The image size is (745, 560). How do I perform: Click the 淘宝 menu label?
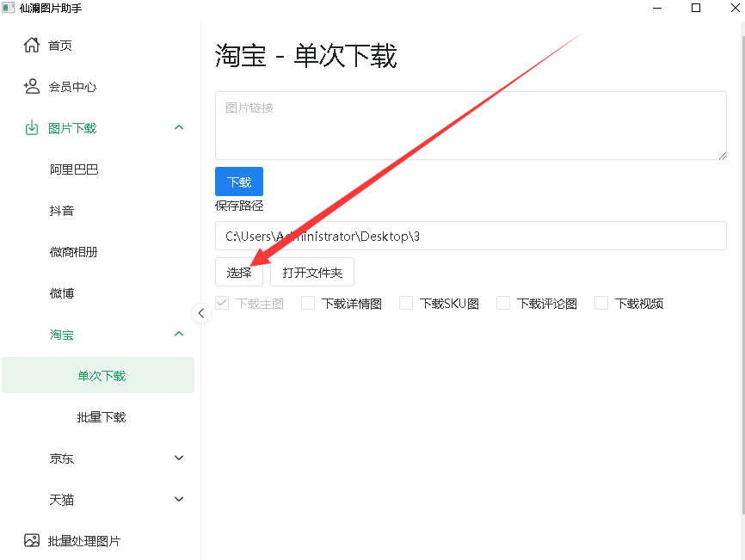(62, 335)
